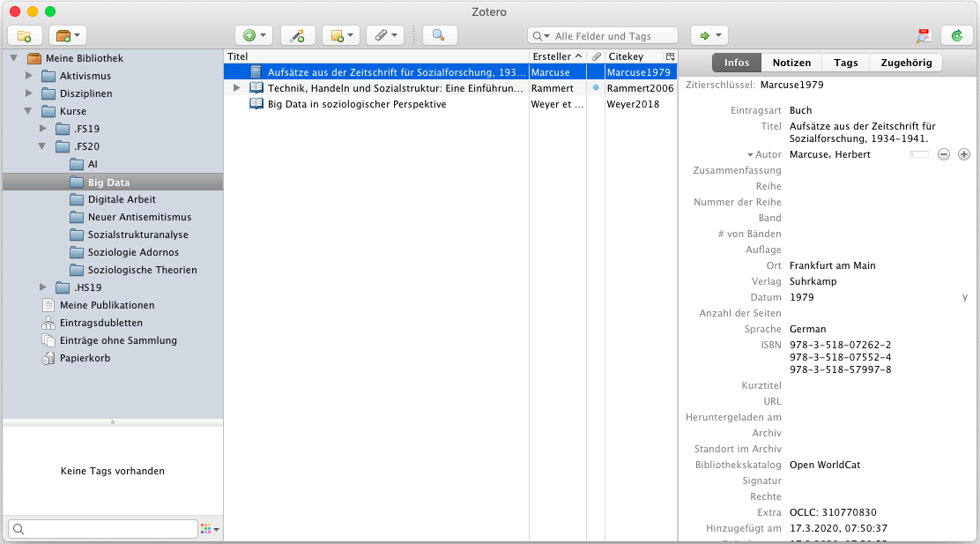Open the Autor creator type dropdown
The height and width of the screenshot is (544, 980).
(764, 154)
